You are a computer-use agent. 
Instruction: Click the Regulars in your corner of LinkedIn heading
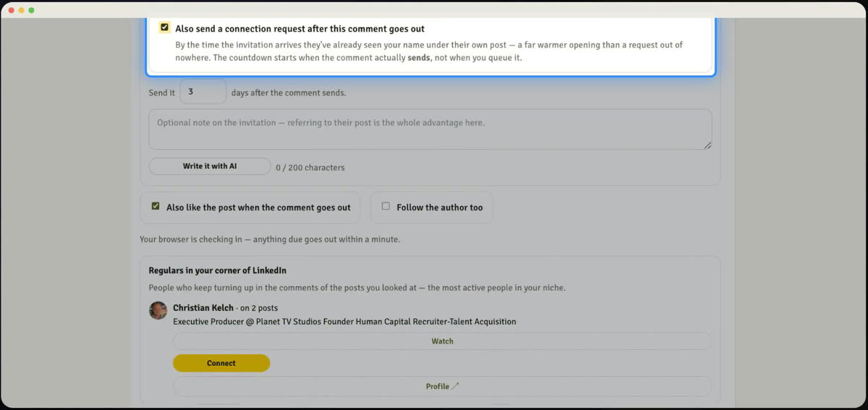tap(218, 270)
